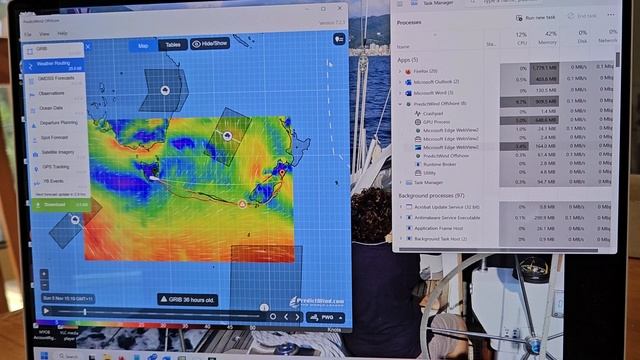Click the orange location pin near New Zealand

(282, 173)
